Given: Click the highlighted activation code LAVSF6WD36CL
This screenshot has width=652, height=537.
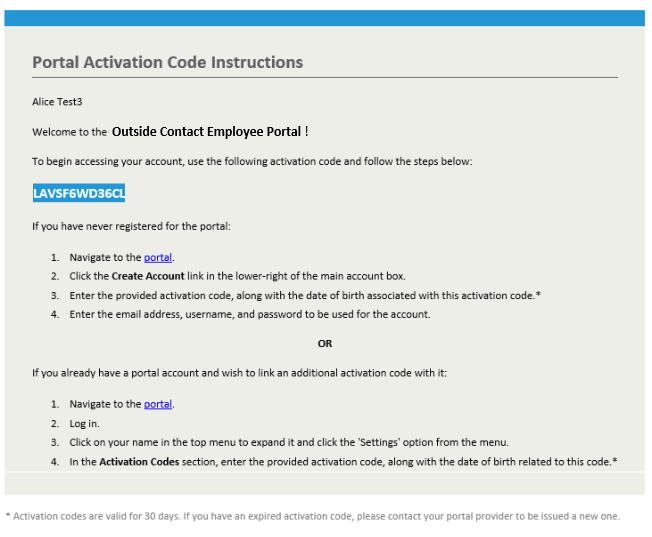Looking at the screenshot, I should click(79, 193).
